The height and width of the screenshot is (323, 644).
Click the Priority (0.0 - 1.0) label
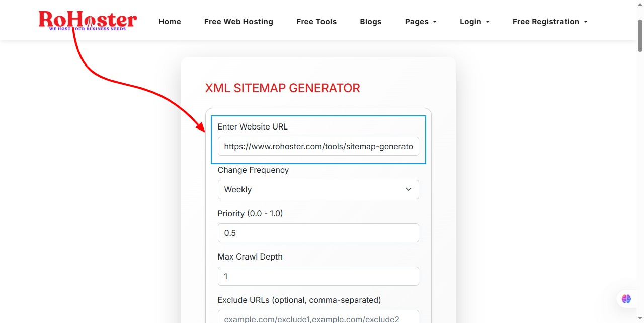[251, 214]
